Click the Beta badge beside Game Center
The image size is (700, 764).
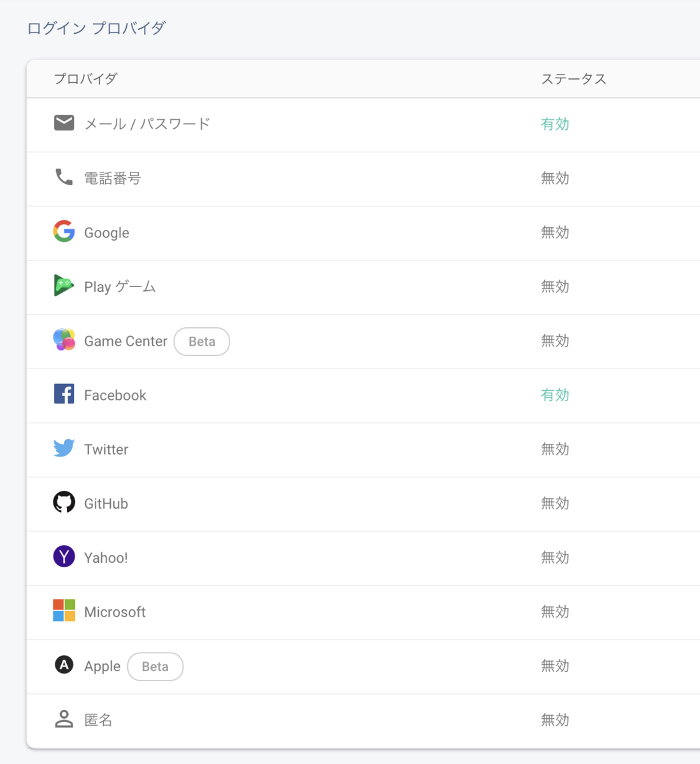[202, 341]
